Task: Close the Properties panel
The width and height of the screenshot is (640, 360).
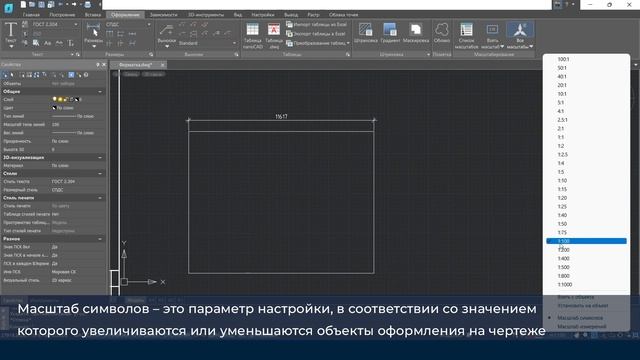Action: click(104, 64)
